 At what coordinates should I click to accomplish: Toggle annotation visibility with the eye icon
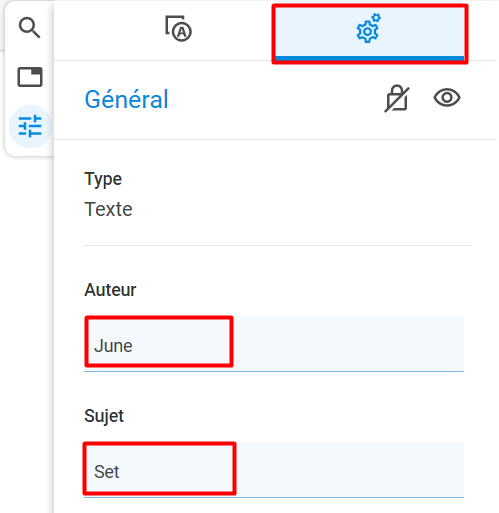point(447,98)
